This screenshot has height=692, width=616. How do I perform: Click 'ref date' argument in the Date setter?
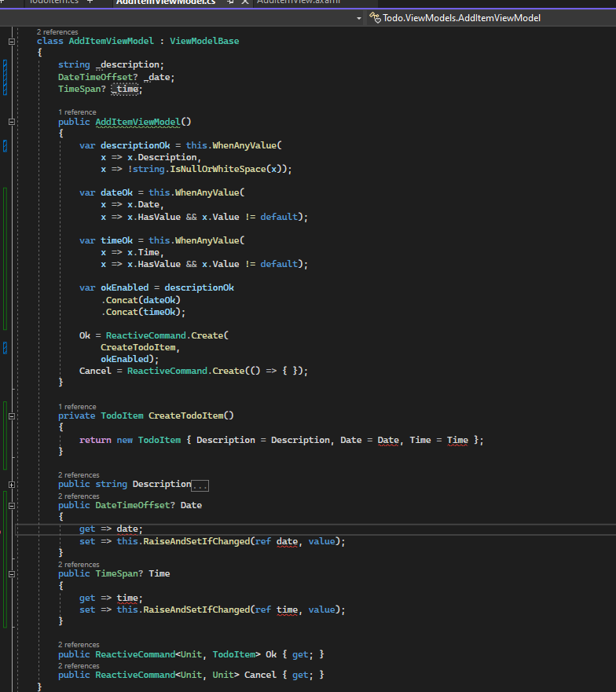[x=277, y=541]
